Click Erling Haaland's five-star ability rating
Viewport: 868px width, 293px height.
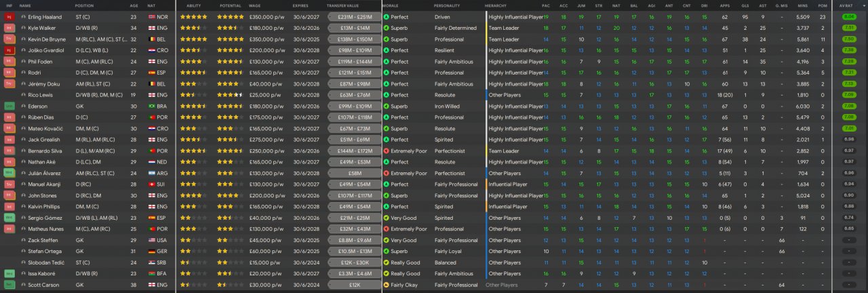click(194, 16)
